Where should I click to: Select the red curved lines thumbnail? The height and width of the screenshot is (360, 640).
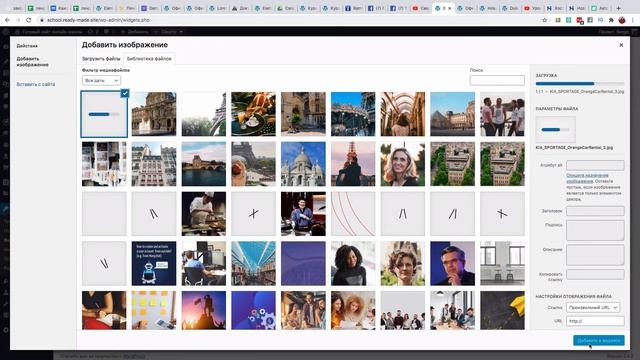point(353,213)
